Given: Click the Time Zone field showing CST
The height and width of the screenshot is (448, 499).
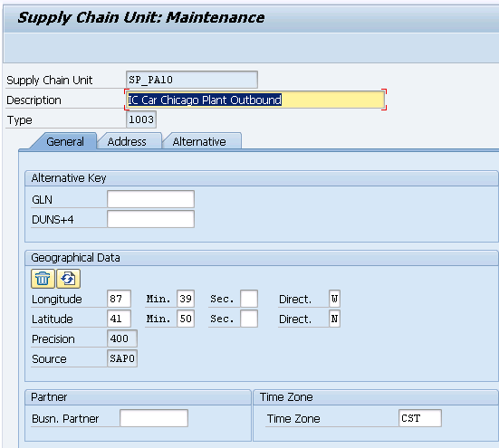Looking at the screenshot, I should [420, 418].
